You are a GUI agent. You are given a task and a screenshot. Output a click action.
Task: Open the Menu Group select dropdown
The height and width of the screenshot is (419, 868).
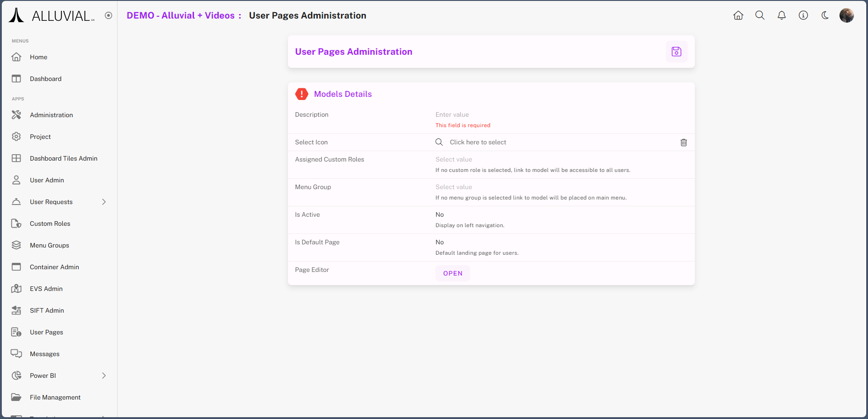click(x=453, y=187)
